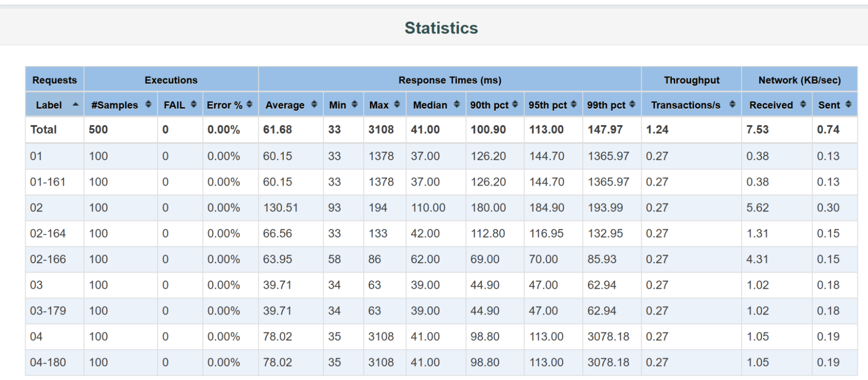Click the 66.56 average in row 02-164

click(277, 234)
